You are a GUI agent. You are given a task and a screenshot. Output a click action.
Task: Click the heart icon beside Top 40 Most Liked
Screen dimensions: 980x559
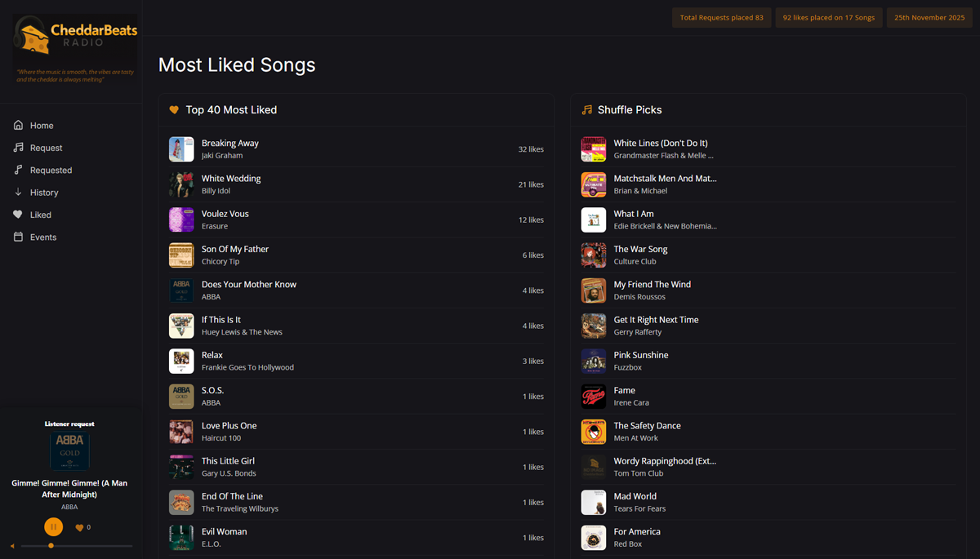[x=174, y=109]
